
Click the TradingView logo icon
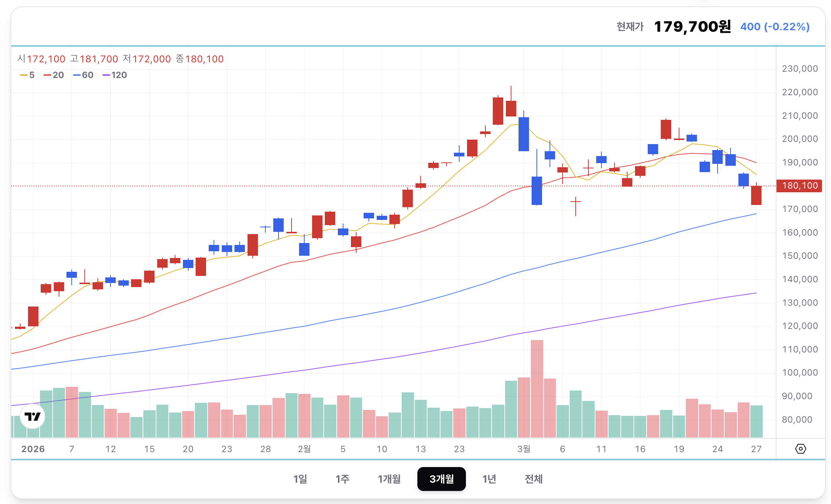(32, 416)
